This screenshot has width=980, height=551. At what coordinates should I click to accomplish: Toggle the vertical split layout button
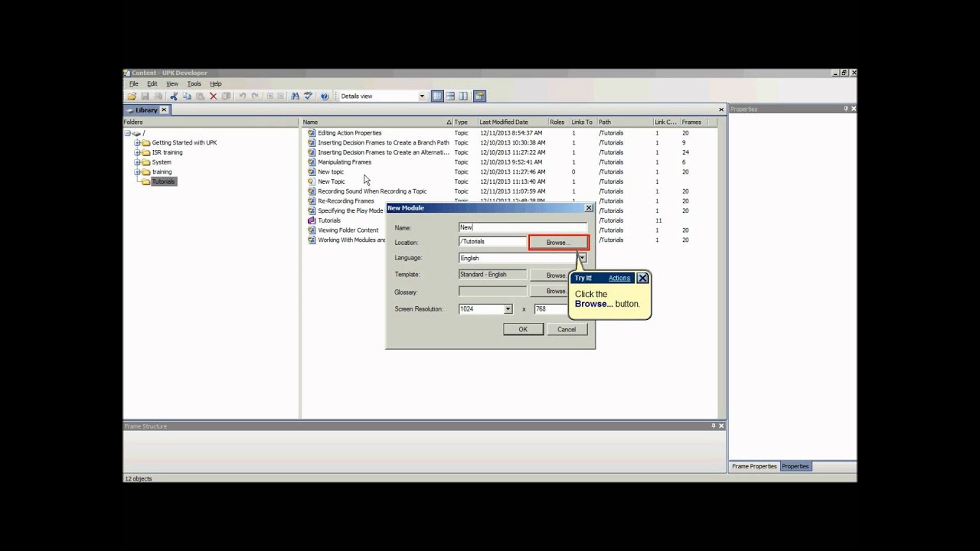pyautogui.click(x=463, y=96)
